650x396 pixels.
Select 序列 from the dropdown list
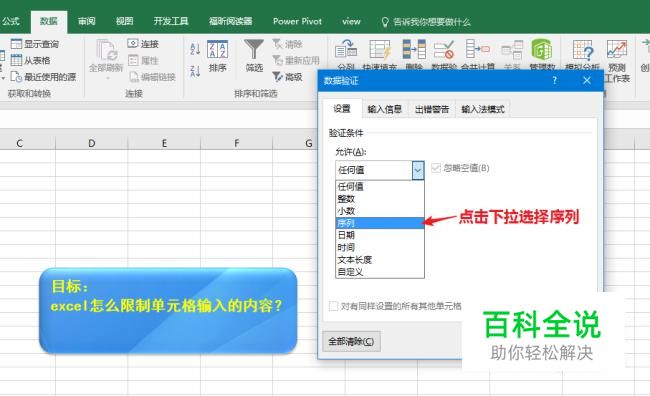(x=380, y=223)
